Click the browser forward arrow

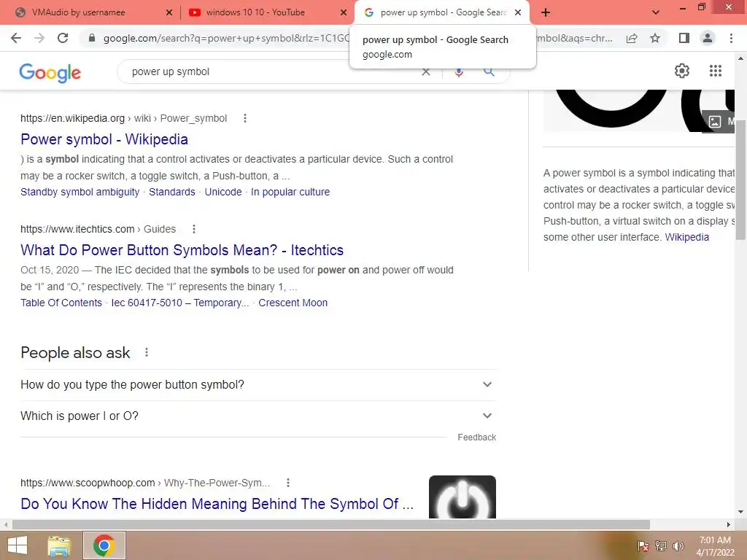point(39,38)
